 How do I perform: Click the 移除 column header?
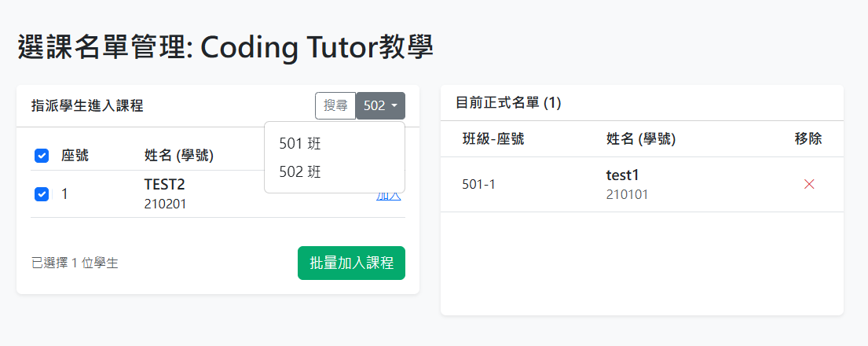tap(808, 139)
